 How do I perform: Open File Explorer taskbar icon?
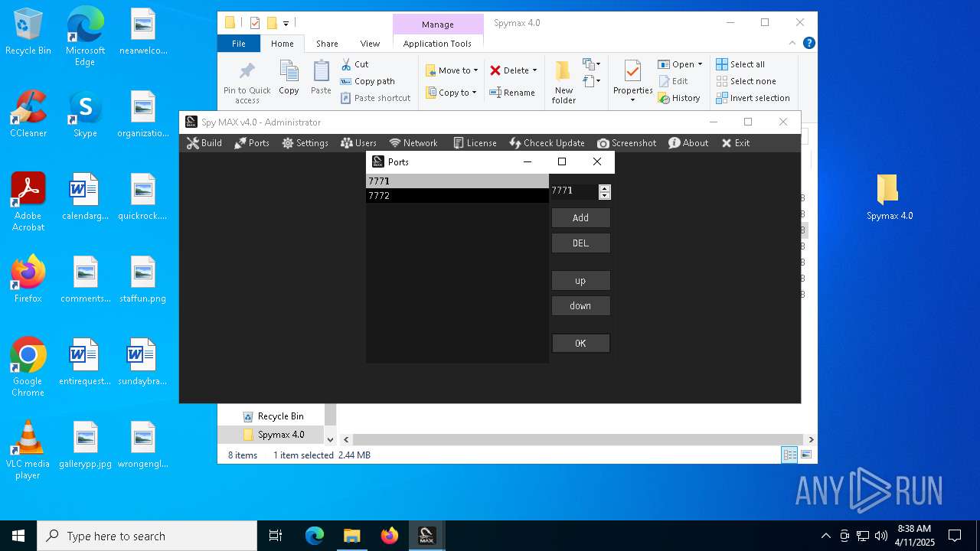pos(351,536)
